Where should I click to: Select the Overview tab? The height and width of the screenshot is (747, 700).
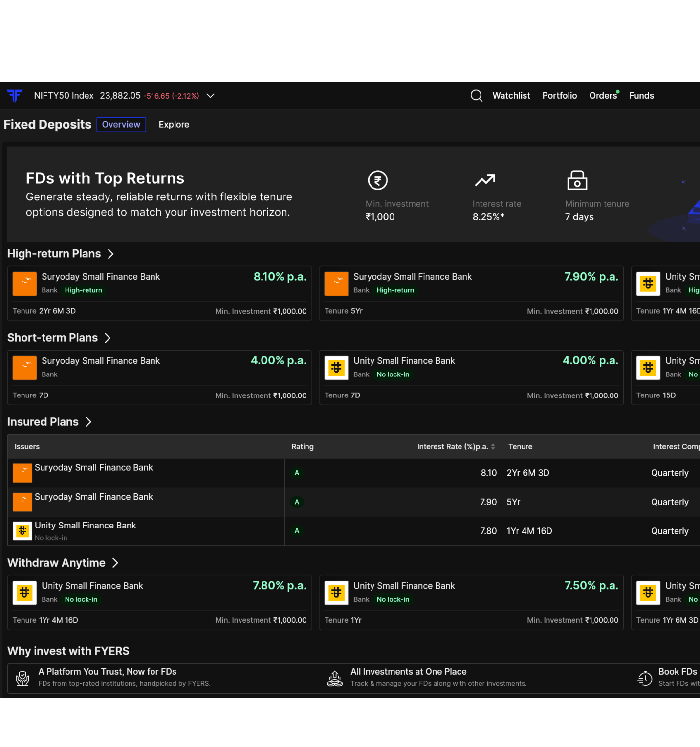(x=121, y=125)
